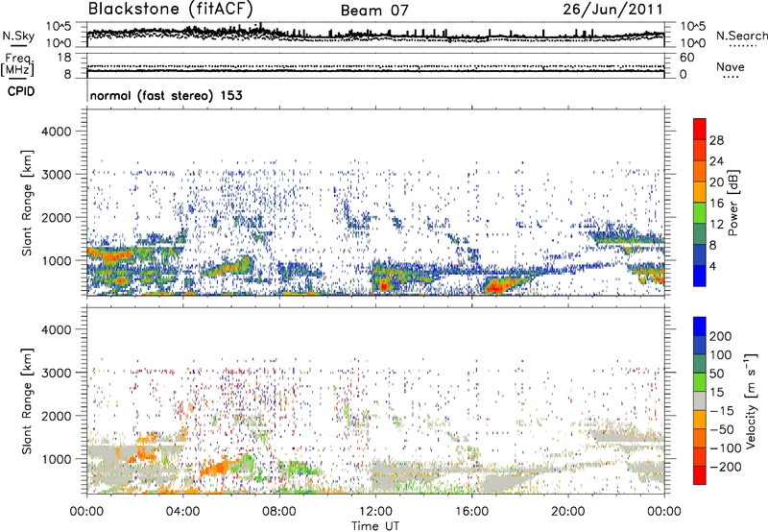This screenshot has height=532, width=768.
Task: Click the strong echo patch near 12:00 in power panel
Action: (x=385, y=285)
